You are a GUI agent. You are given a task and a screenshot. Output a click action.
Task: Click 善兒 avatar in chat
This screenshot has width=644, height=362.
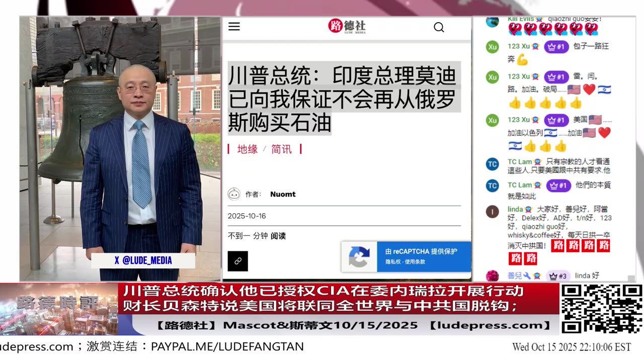(x=492, y=276)
